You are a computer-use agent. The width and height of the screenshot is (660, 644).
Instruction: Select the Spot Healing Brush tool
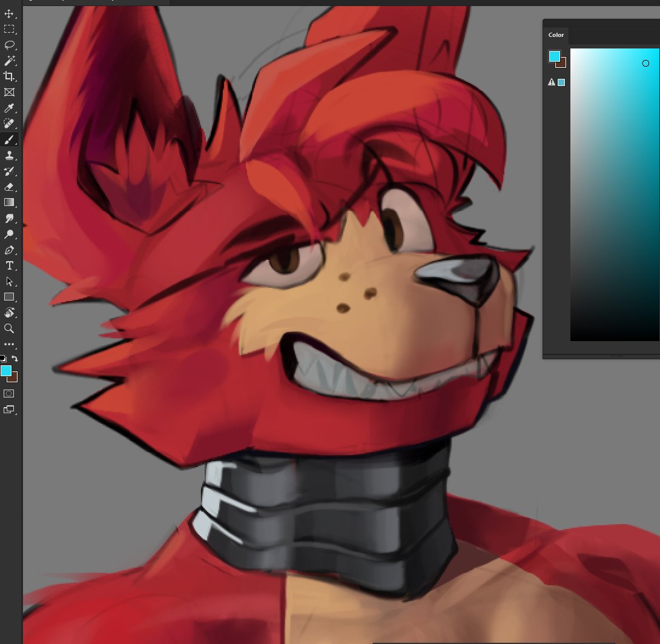click(9, 124)
